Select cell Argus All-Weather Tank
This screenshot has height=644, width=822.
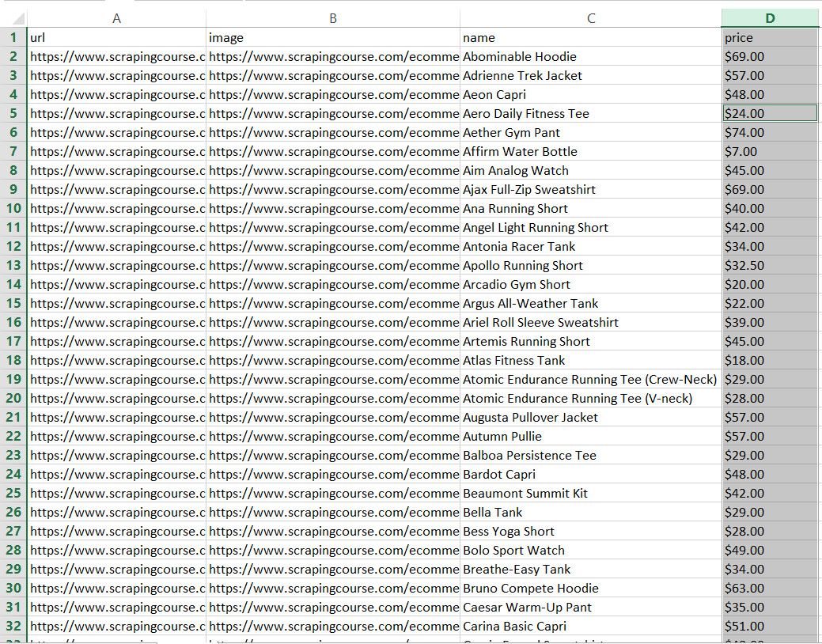(591, 303)
